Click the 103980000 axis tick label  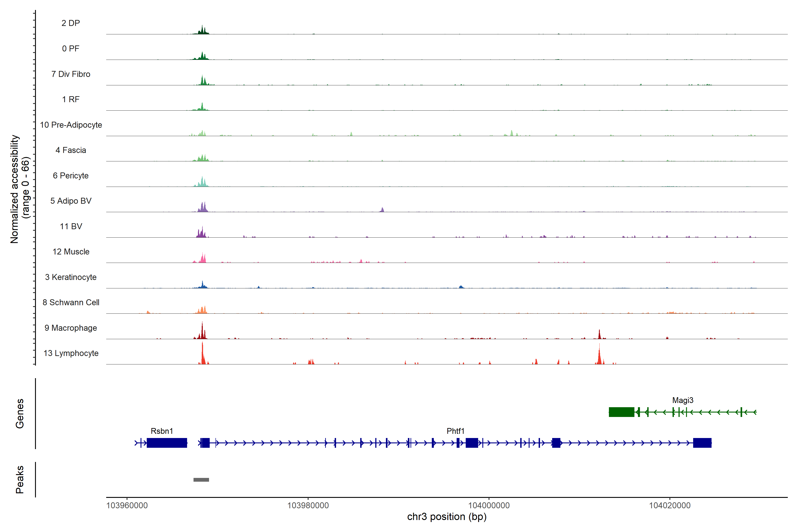click(308, 505)
